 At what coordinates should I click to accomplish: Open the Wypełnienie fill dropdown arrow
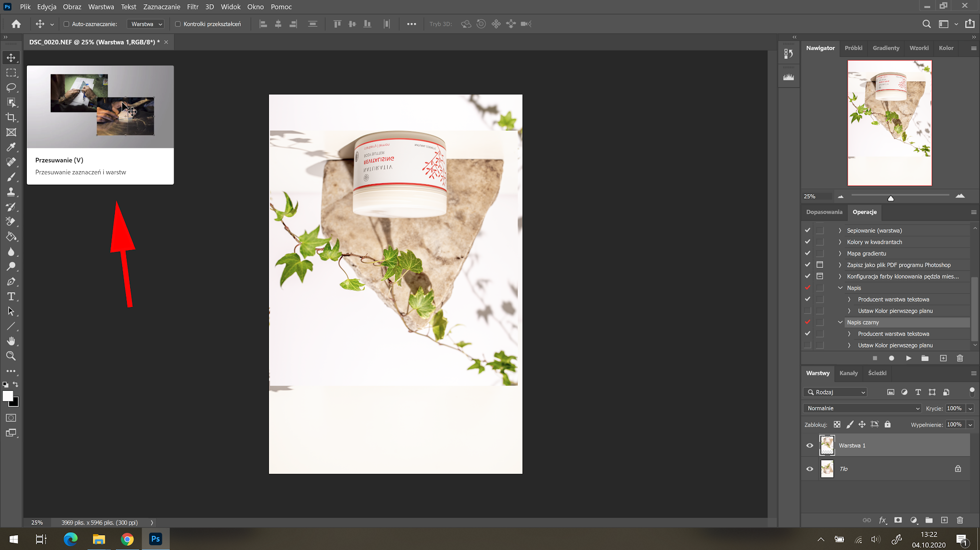(970, 425)
